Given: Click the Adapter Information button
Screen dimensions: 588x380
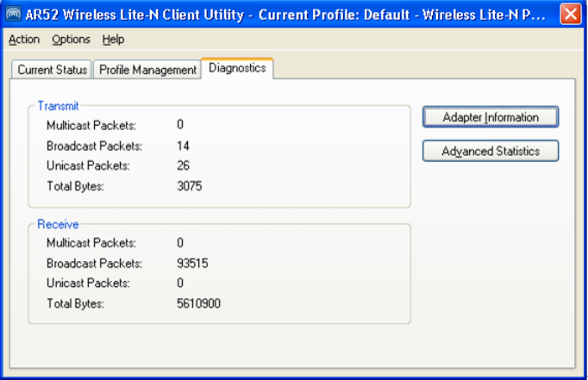Looking at the screenshot, I should point(491,117).
